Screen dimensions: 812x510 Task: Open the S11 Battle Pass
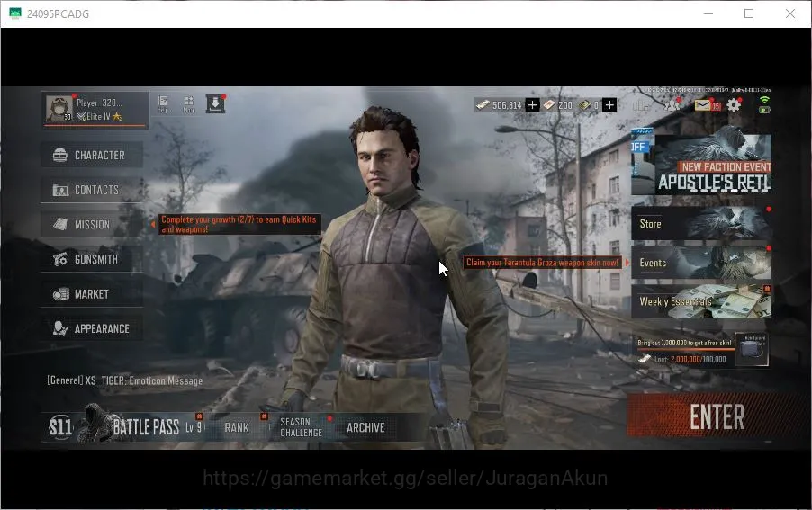click(x=127, y=426)
